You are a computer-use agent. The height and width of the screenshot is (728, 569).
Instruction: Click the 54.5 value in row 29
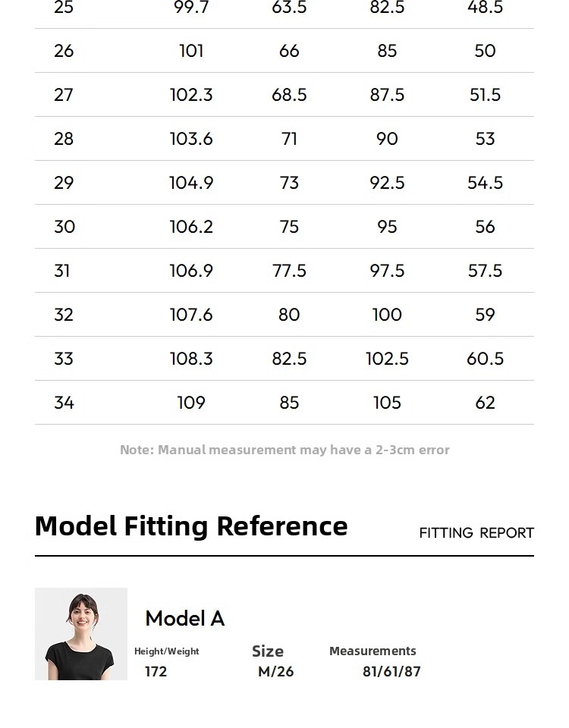485,183
